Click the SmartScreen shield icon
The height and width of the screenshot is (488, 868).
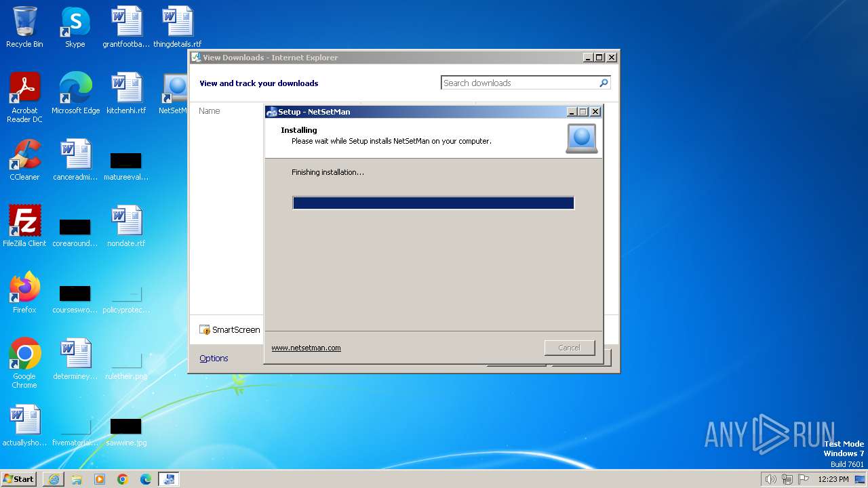pyautogui.click(x=205, y=330)
